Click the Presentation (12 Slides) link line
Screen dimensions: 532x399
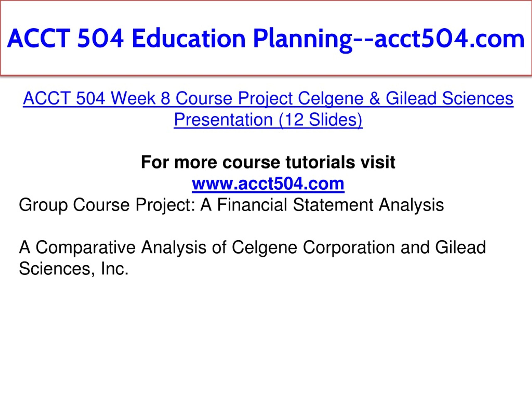click(x=268, y=119)
